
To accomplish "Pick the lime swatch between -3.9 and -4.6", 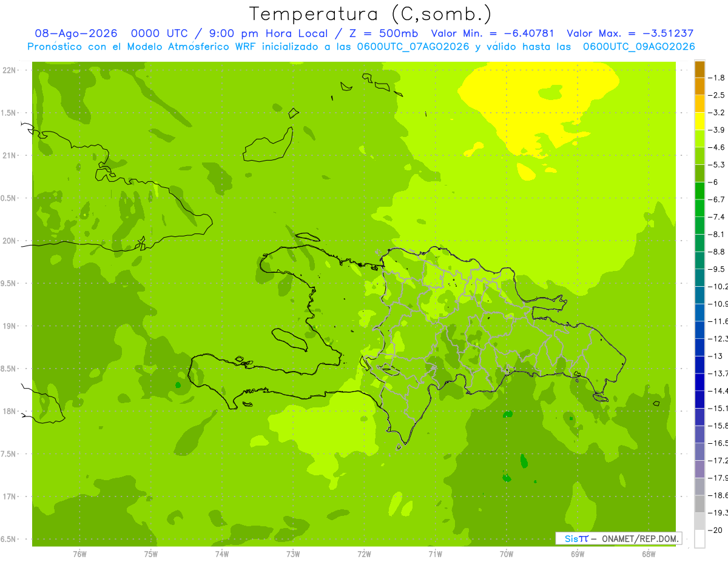I will coord(700,139).
